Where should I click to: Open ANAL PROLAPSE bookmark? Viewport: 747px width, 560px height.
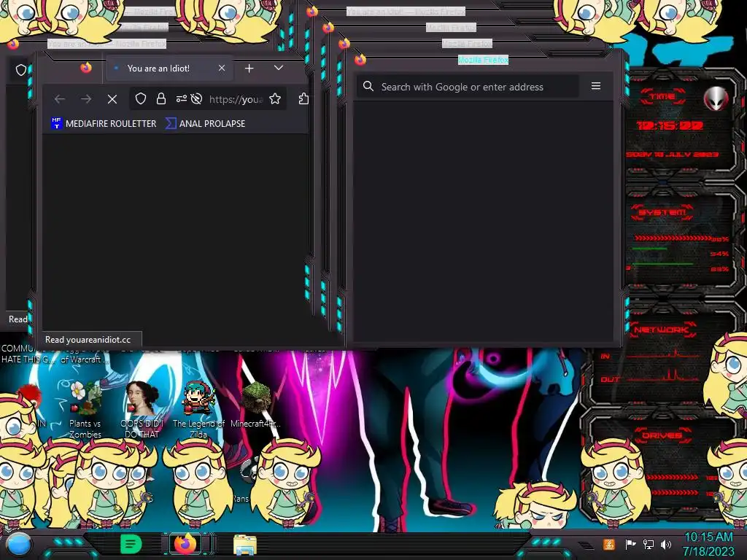[x=205, y=123]
